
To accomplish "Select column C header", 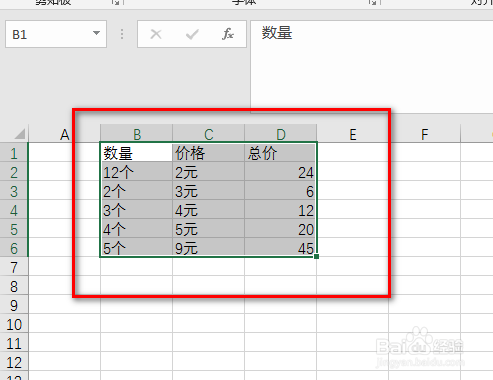I will pyautogui.click(x=208, y=134).
